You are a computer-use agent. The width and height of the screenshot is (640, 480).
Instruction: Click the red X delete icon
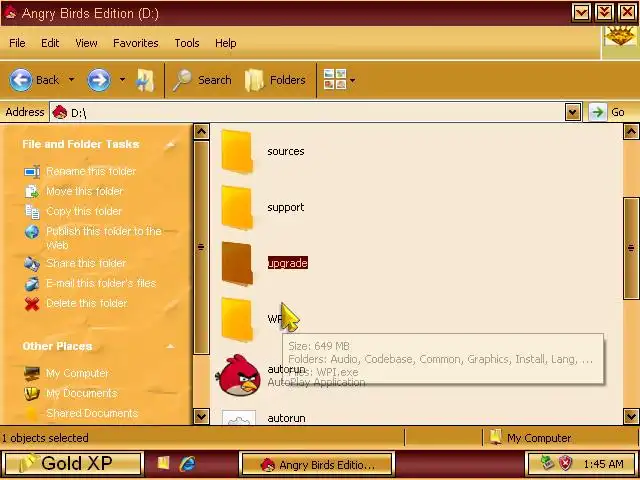[32, 304]
